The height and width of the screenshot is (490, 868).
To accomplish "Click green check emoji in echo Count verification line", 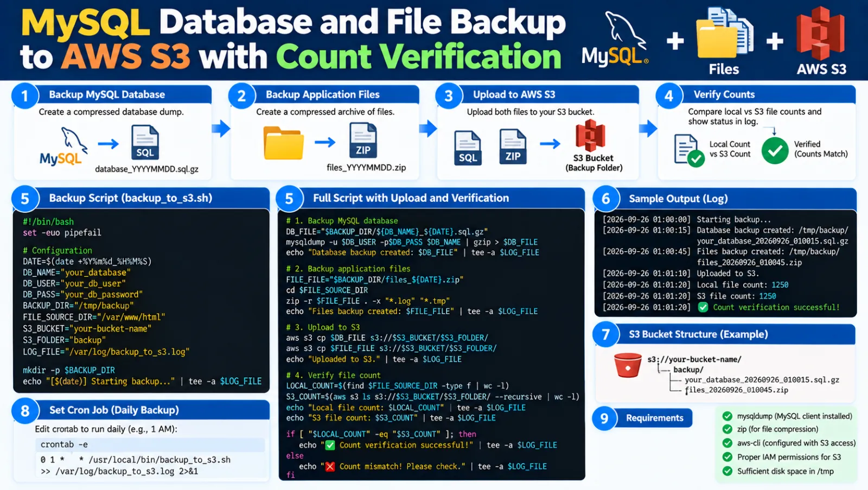I will point(330,445).
